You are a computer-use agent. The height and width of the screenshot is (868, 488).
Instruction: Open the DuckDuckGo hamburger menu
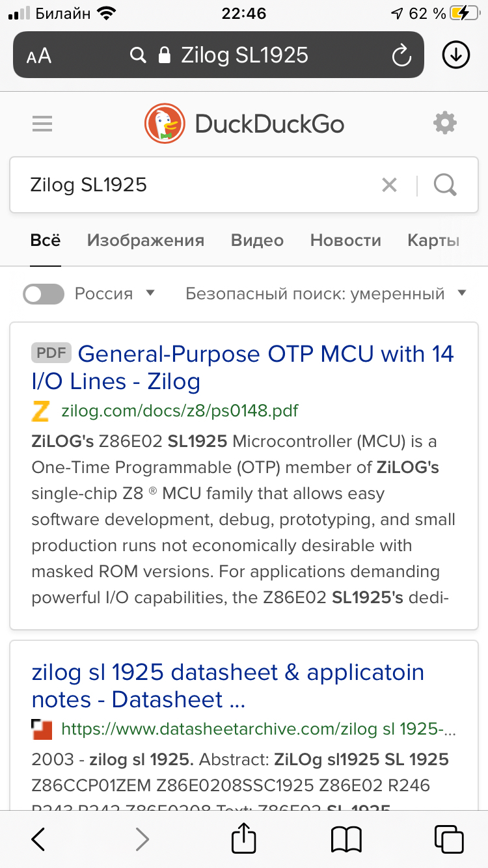coord(42,124)
